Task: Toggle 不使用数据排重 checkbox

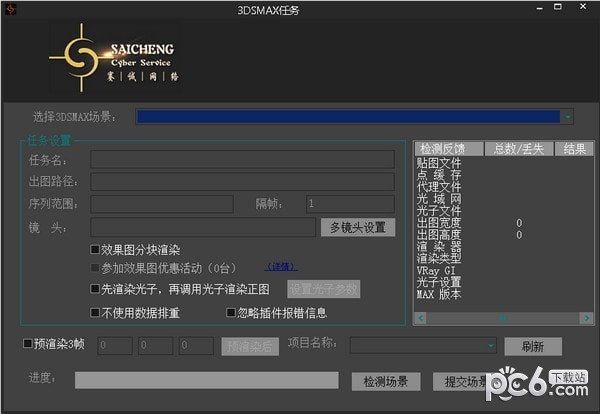Action: [95, 313]
